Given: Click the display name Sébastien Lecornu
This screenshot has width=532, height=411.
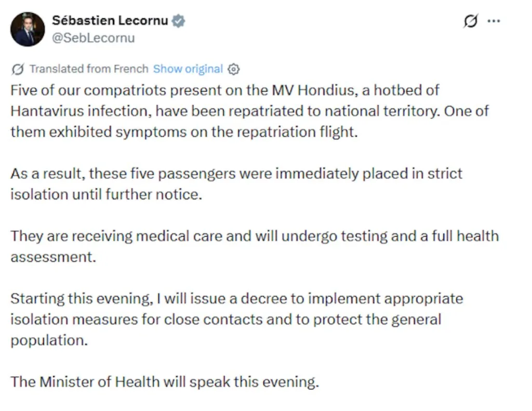Looking at the screenshot, I should [110, 21].
